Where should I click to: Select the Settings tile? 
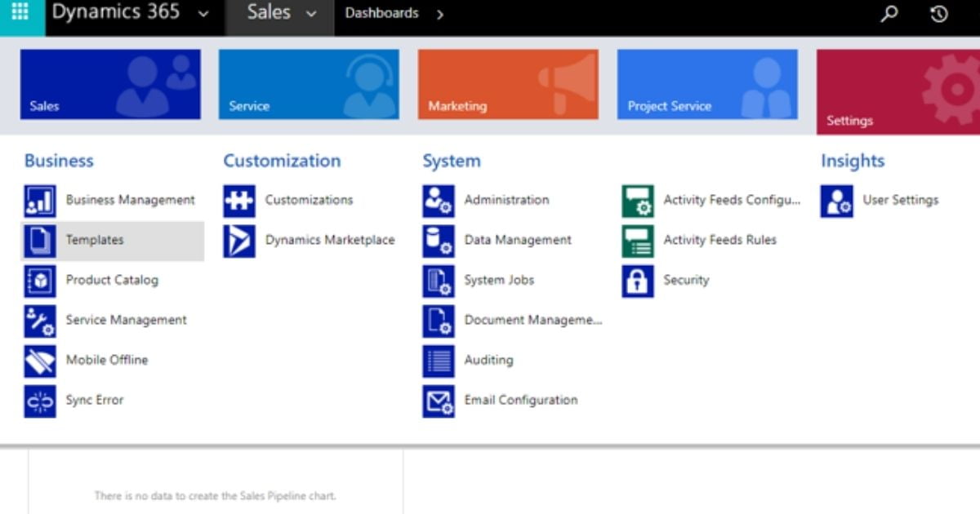point(898,91)
